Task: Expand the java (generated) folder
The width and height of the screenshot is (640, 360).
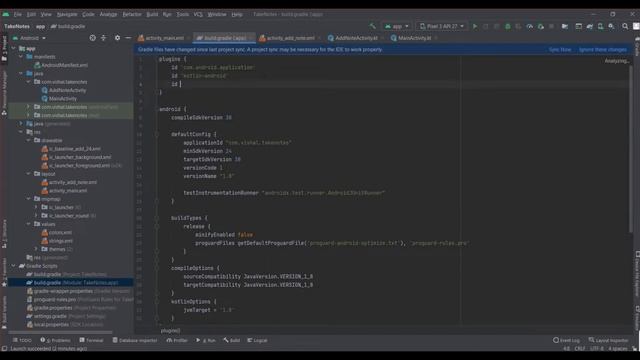Action: [x=21, y=123]
